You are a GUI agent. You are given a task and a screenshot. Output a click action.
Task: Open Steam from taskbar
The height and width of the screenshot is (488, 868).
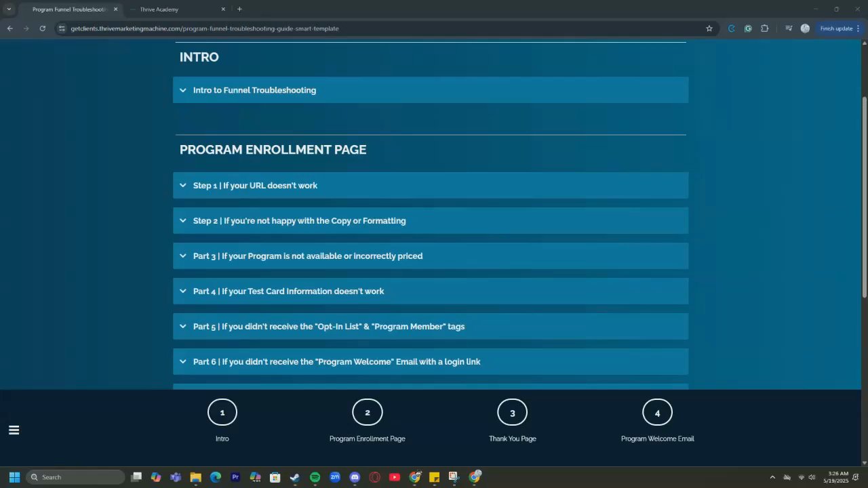click(x=295, y=477)
